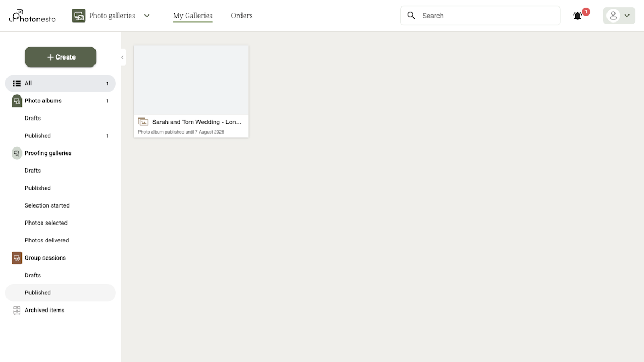
Task: Click the red notification badge
Action: (x=586, y=11)
